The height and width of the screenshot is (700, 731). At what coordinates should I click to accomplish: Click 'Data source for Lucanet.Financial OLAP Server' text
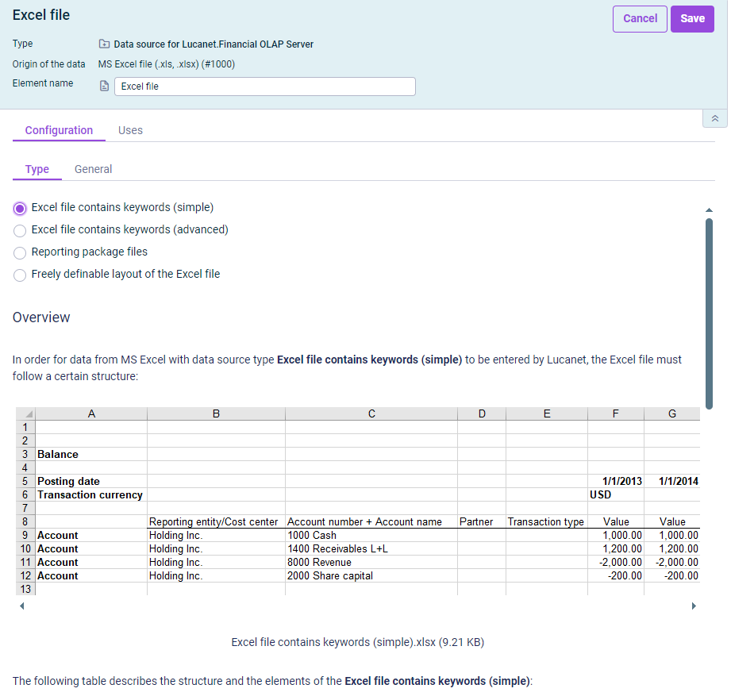214,44
